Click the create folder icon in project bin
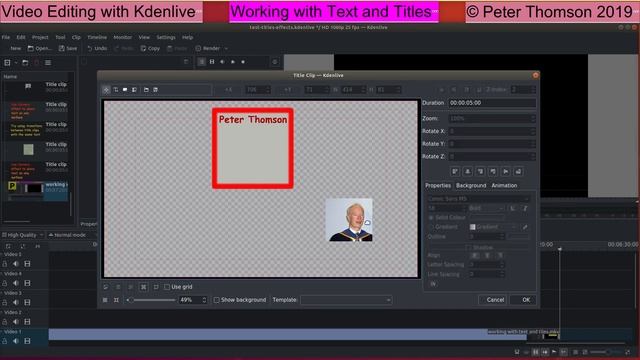 (x=25, y=63)
